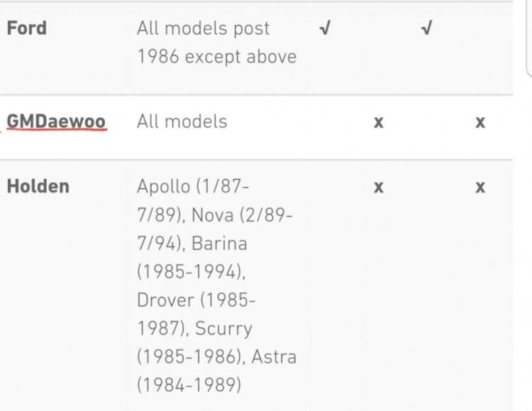532x411 pixels.
Task: Click the '(1985-1994),' date range text
Action: point(192,272)
